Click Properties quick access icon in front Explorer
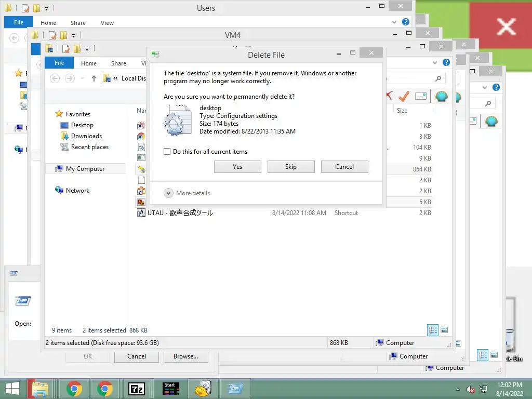 coord(66,49)
